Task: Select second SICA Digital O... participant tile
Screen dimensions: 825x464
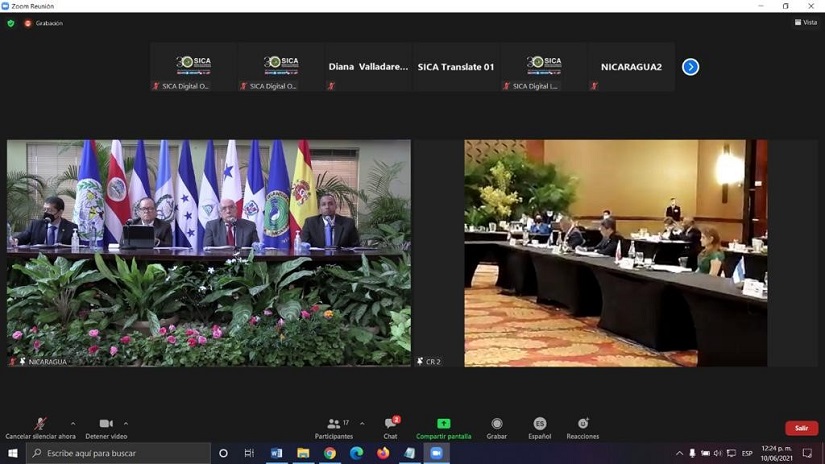Action: (281, 67)
